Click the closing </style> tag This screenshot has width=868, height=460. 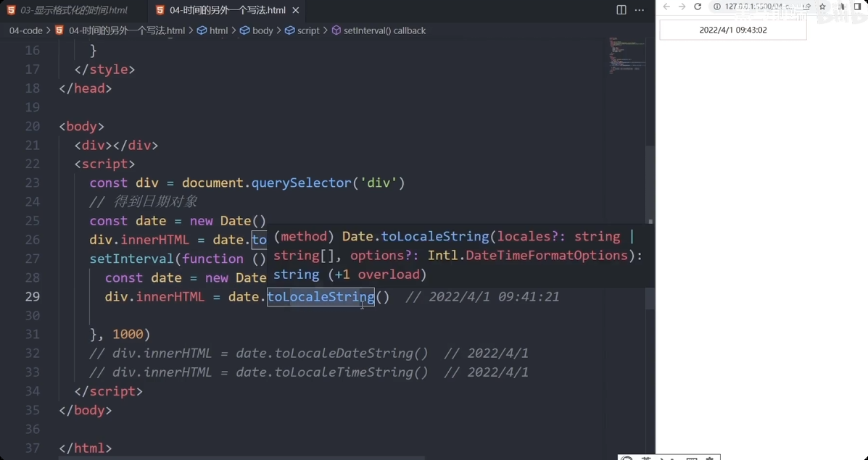pos(104,69)
